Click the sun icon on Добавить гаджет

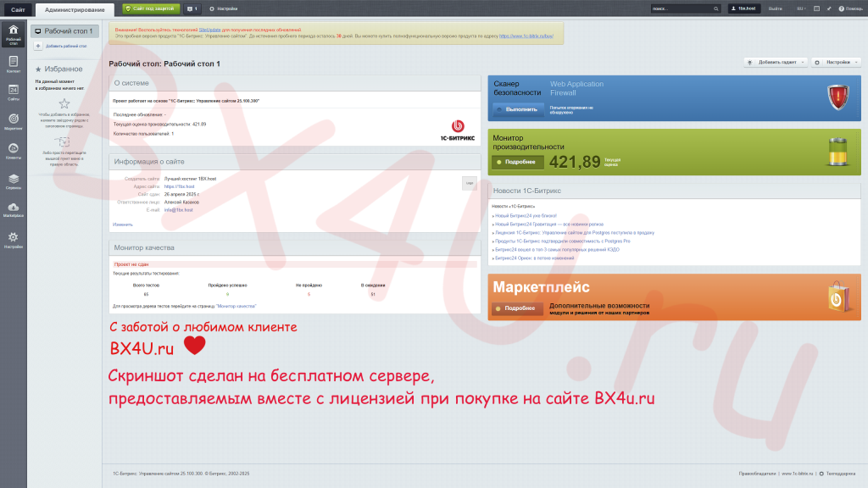point(750,63)
